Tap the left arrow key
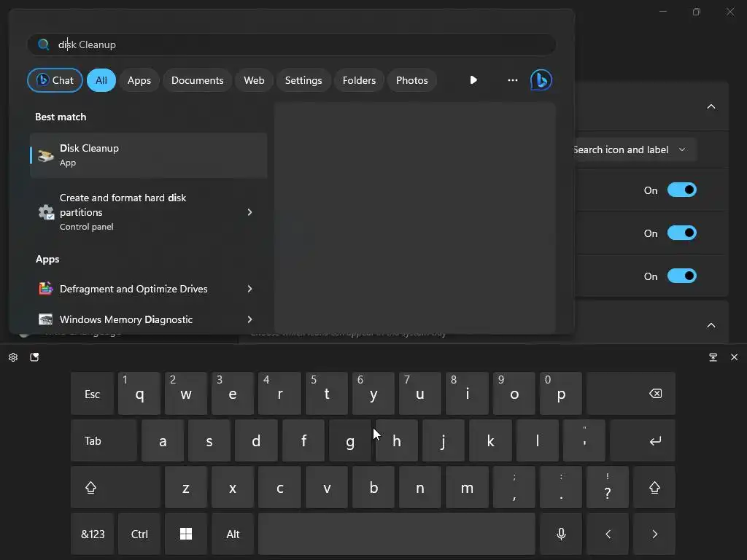 pyautogui.click(x=608, y=534)
